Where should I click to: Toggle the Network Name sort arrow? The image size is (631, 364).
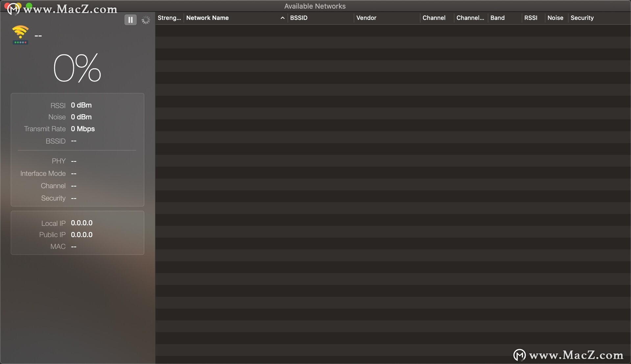282,18
